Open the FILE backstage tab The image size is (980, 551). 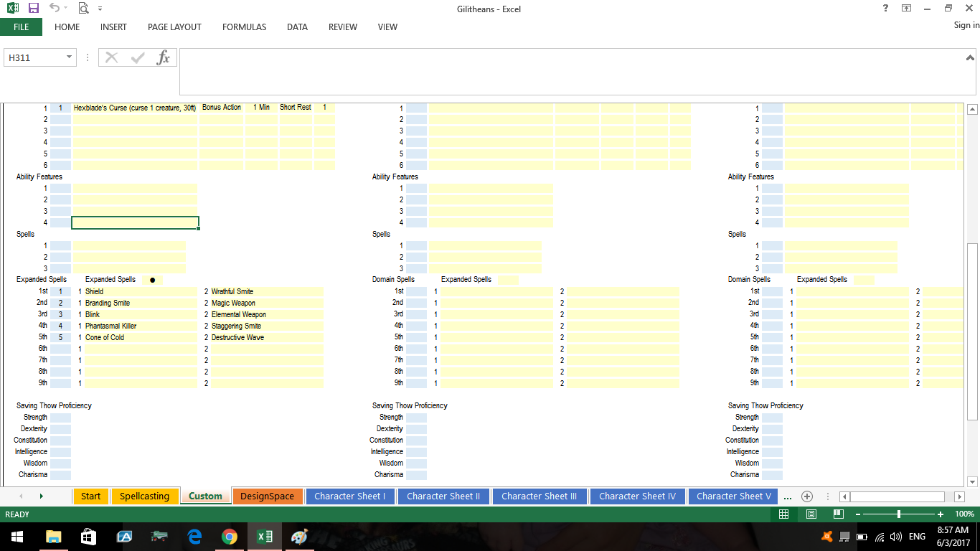click(21, 27)
